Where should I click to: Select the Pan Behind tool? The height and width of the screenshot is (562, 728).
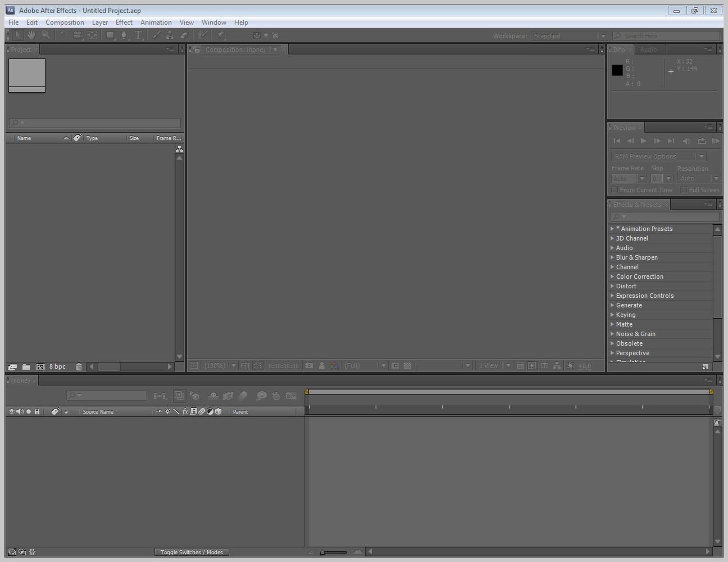point(92,35)
